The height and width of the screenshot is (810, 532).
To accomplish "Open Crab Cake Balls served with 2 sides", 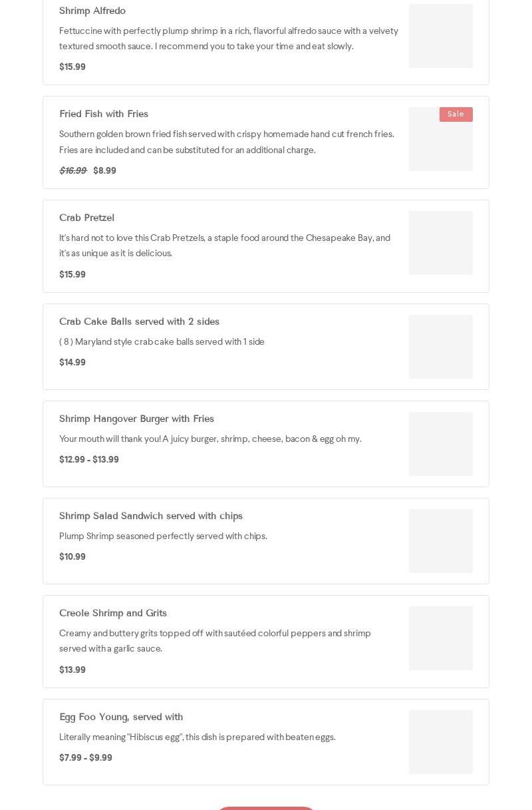I will [139, 321].
